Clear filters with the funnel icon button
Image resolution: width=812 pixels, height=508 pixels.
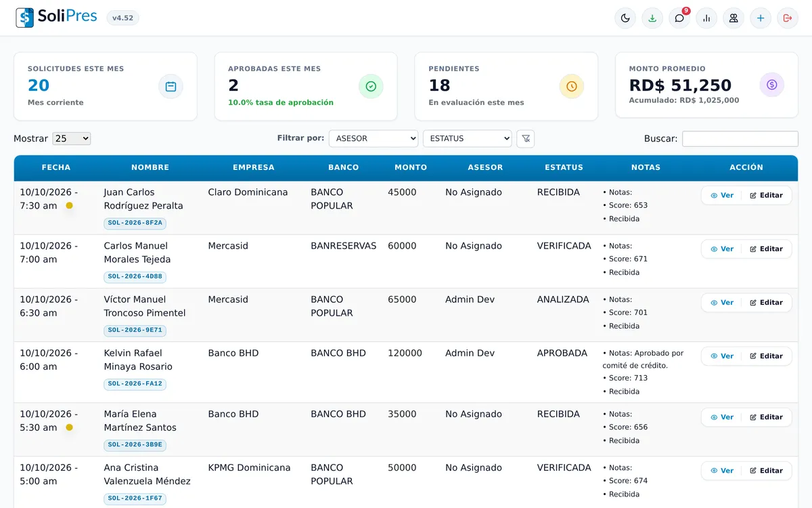click(x=526, y=138)
